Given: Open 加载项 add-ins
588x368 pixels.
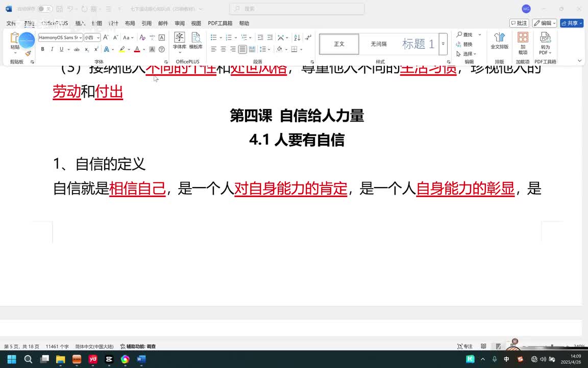Looking at the screenshot, I should pyautogui.click(x=523, y=43).
